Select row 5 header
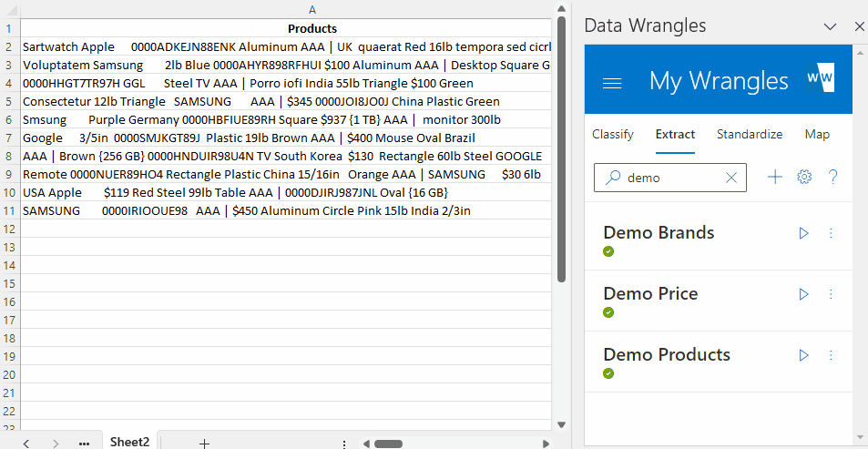The width and height of the screenshot is (868, 449). tap(10, 101)
